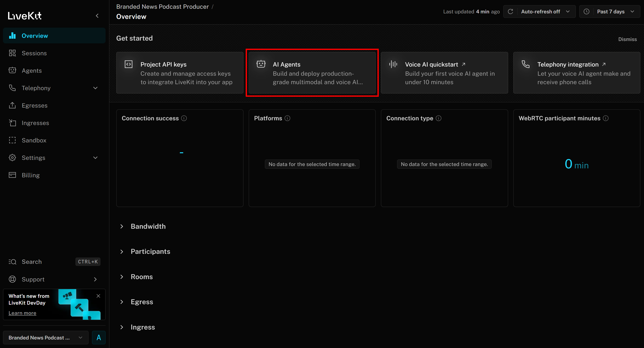Viewport: 644px width, 348px height.
Task: Close the What's new DevDay banner
Action: click(98, 296)
